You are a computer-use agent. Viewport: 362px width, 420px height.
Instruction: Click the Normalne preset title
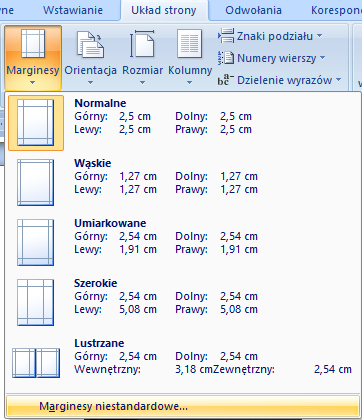[100, 103]
